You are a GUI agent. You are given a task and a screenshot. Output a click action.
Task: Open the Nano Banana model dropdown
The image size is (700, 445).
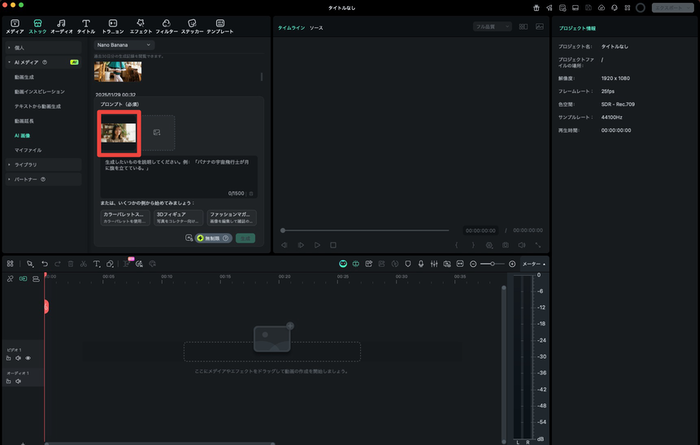click(124, 45)
